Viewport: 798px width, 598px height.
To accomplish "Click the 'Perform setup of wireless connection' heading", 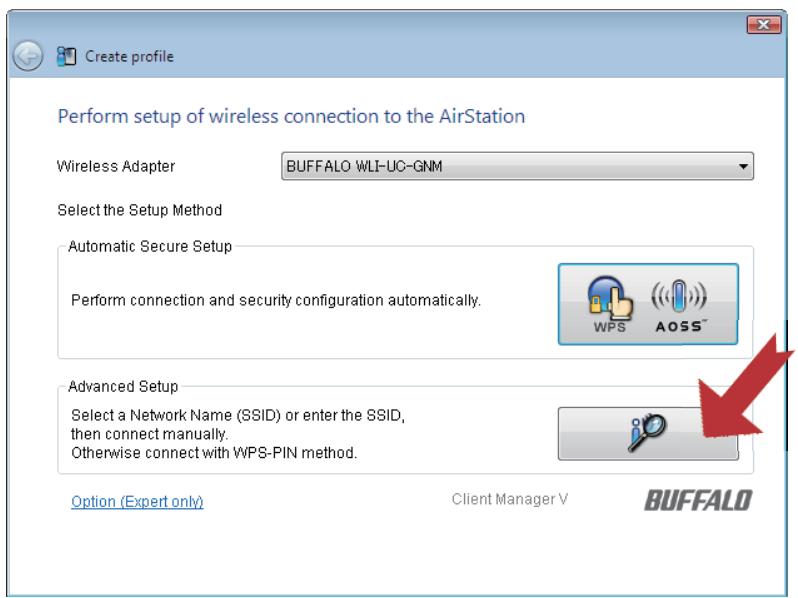I will (x=291, y=117).
